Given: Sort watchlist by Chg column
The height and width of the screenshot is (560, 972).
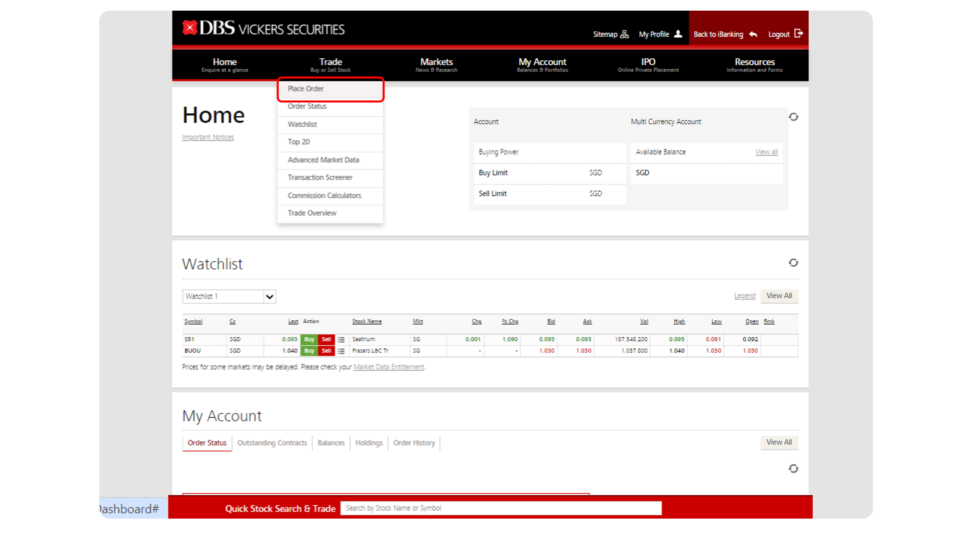Looking at the screenshot, I should tap(476, 322).
